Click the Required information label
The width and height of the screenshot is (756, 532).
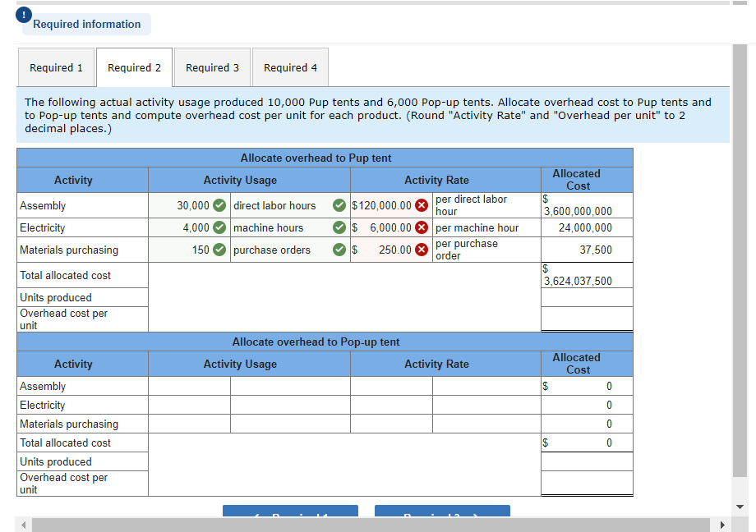(x=87, y=24)
